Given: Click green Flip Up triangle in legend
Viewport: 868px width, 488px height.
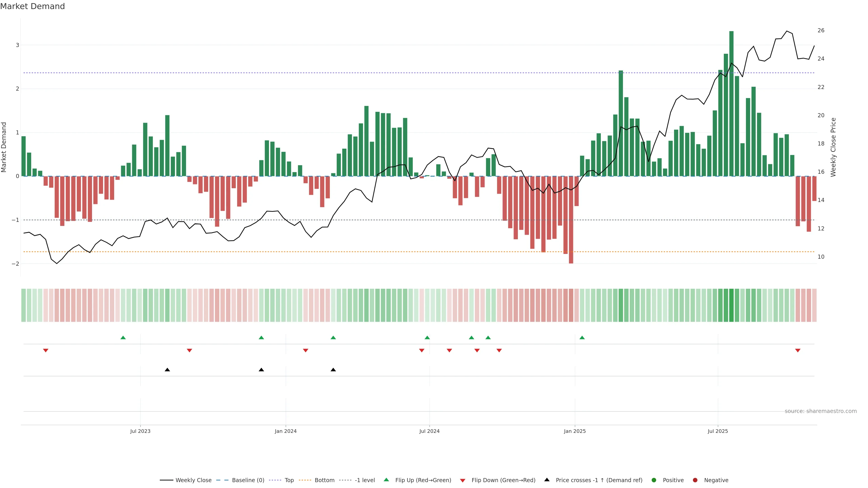Looking at the screenshot, I should tap(386, 480).
